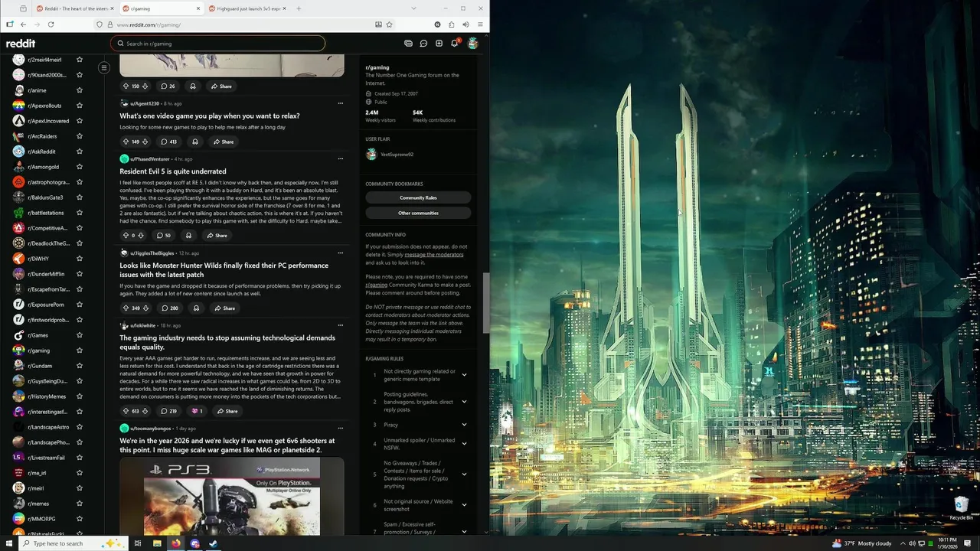Open File Explorer from the taskbar
The height and width of the screenshot is (551, 980).
click(x=157, y=543)
